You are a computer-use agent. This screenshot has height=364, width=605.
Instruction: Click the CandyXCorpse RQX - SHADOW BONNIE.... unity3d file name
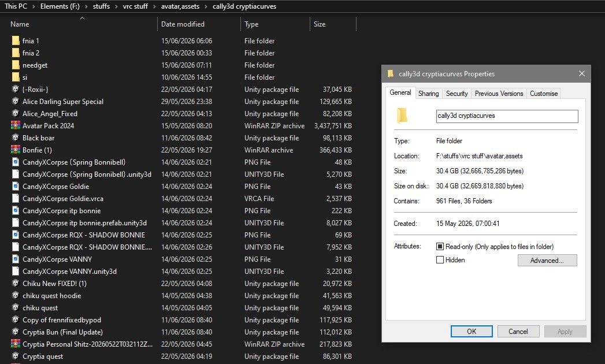tap(87, 247)
